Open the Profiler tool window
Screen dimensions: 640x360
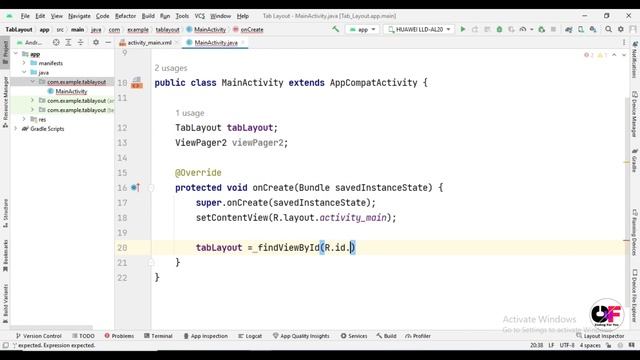tap(418, 336)
